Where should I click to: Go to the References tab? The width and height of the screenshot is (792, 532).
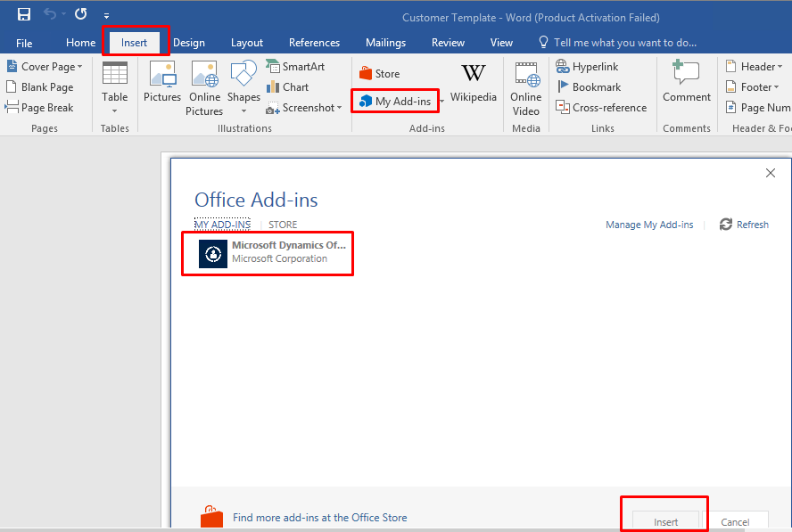[x=314, y=43]
